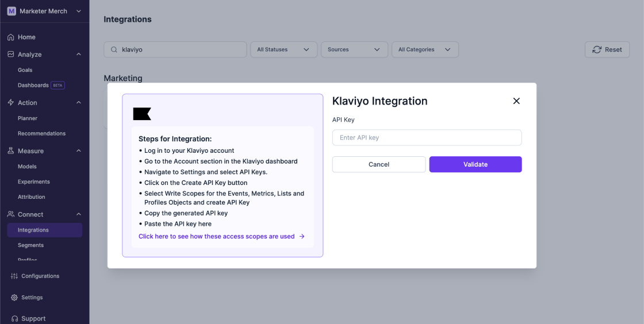Open Experiments in the sidebar
644x324 pixels.
point(34,182)
